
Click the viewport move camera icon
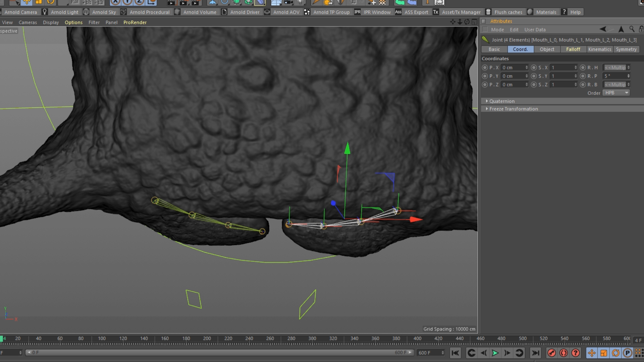452,22
